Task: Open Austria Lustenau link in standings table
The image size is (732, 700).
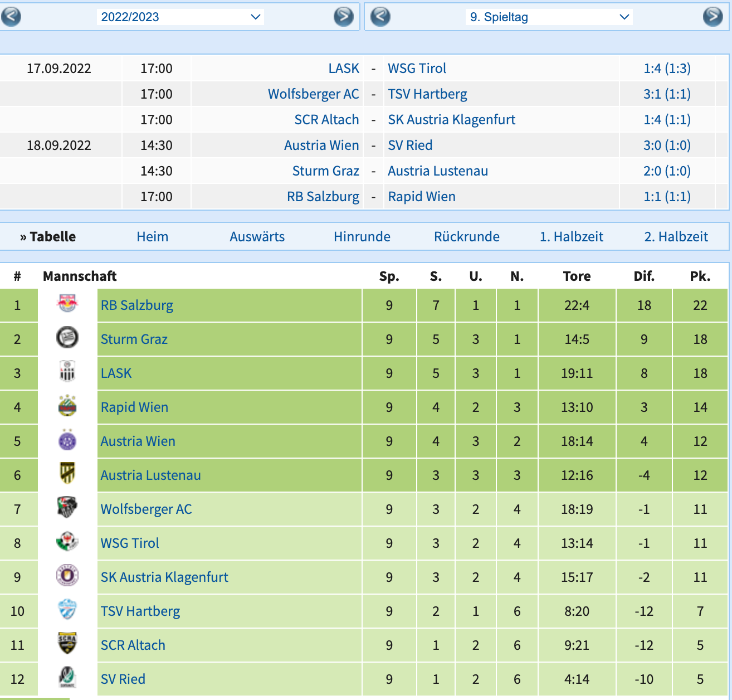Action: 151,475
